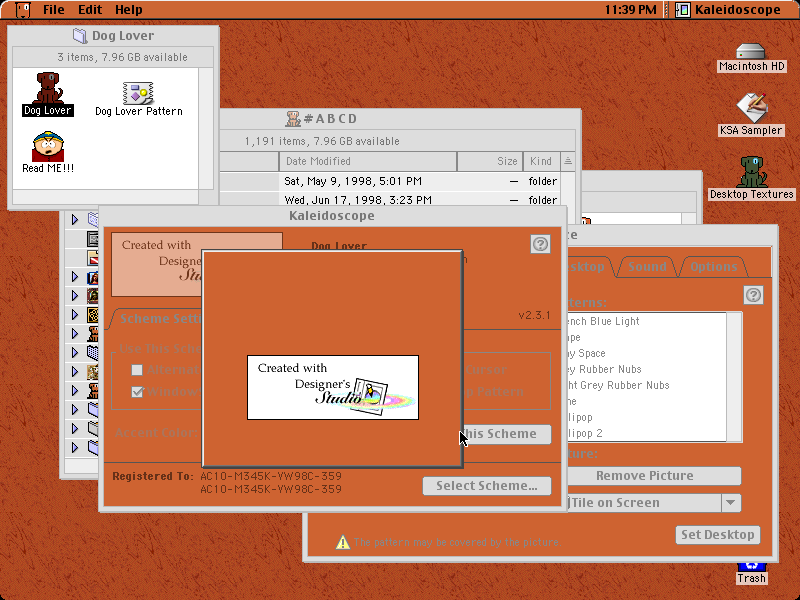Expand the bottommost disclosure triangle in file list
800x600 pixels.
(x=75, y=447)
